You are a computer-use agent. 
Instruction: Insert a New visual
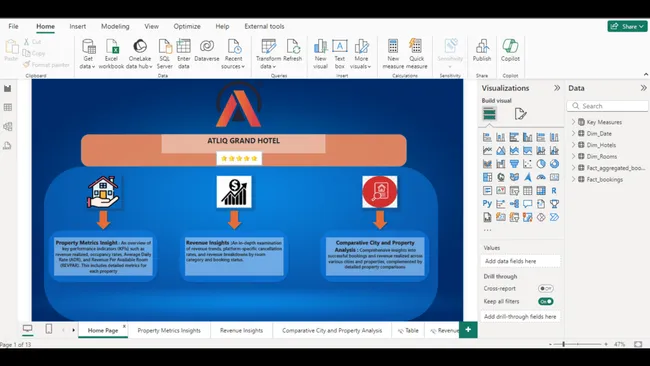pos(320,54)
